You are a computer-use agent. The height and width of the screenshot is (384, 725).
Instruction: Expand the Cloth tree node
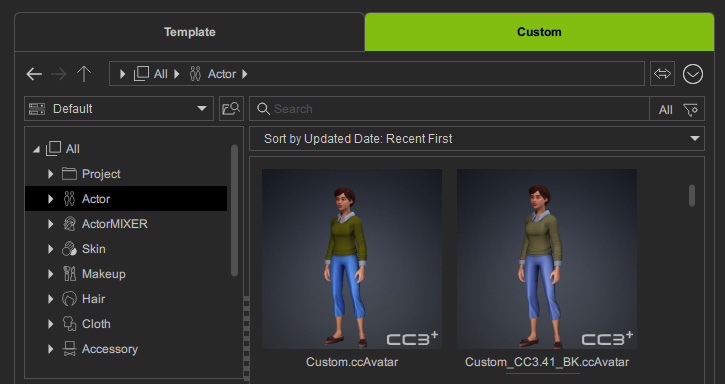(50, 324)
